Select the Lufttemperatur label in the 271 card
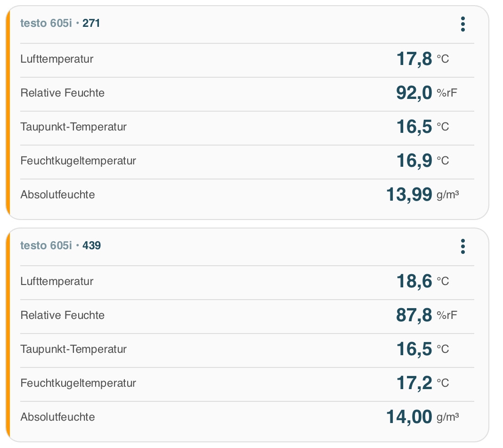 [57, 59]
